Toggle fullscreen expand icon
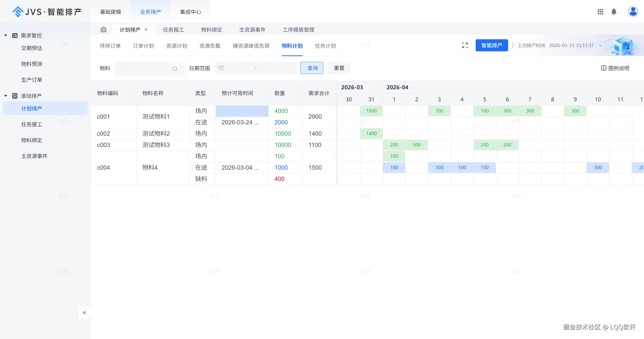 tap(465, 45)
